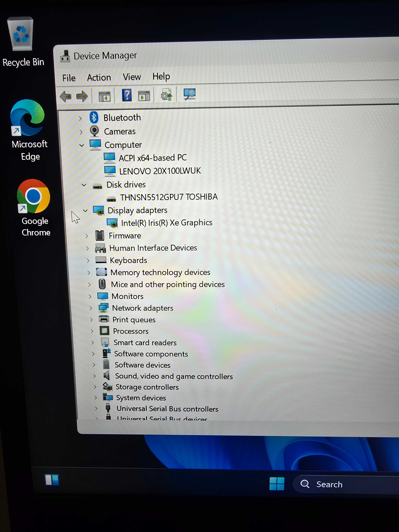
Task: Click the Update device driver toolbar icon
Action: (x=166, y=95)
